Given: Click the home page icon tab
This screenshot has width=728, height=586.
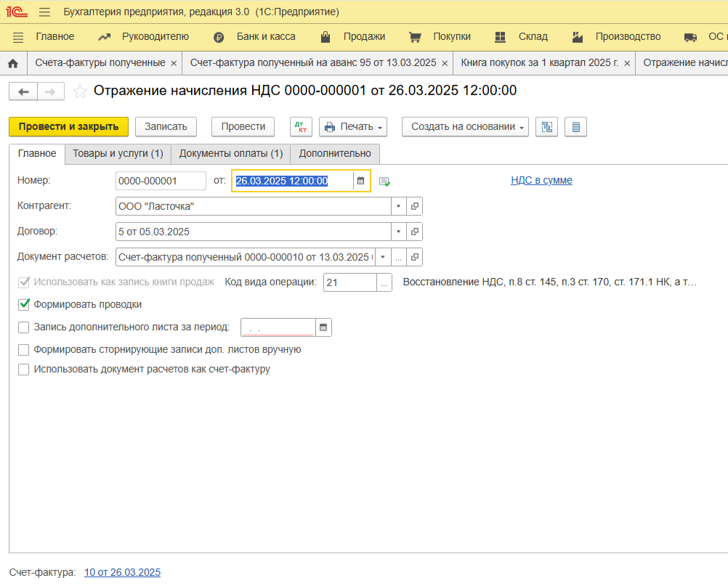Looking at the screenshot, I should (x=12, y=63).
